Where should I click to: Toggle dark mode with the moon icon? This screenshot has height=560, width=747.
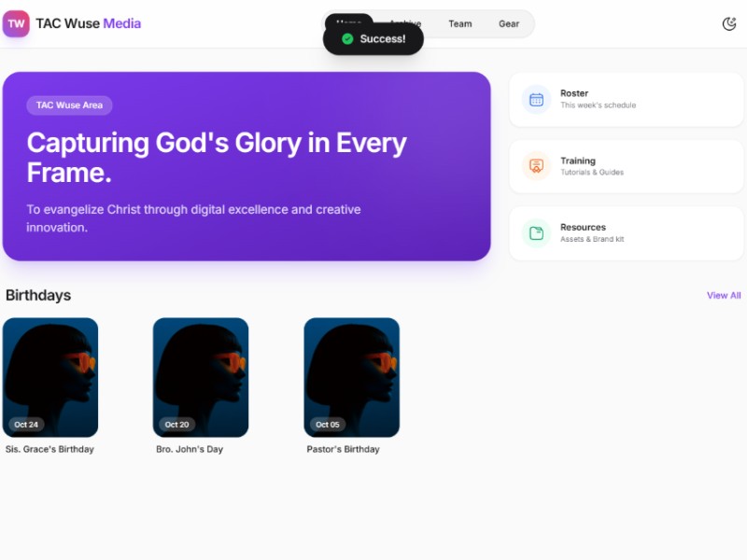[x=729, y=23]
